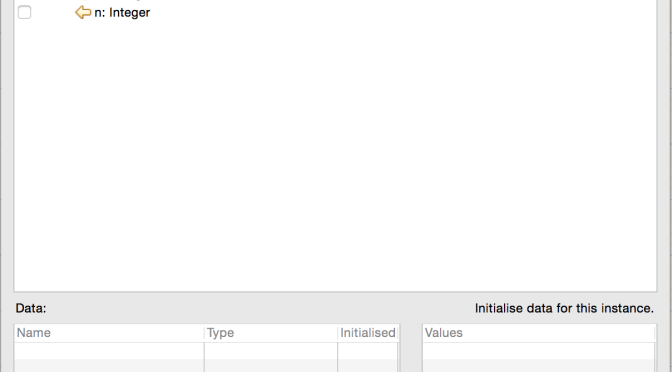Screen dimensions: 672x372
Task: Click second shaded row in Values list
Action: [539, 366]
